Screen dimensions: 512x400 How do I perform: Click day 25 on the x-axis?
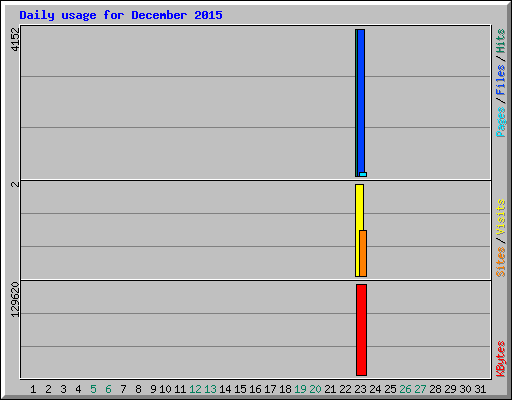point(390,389)
